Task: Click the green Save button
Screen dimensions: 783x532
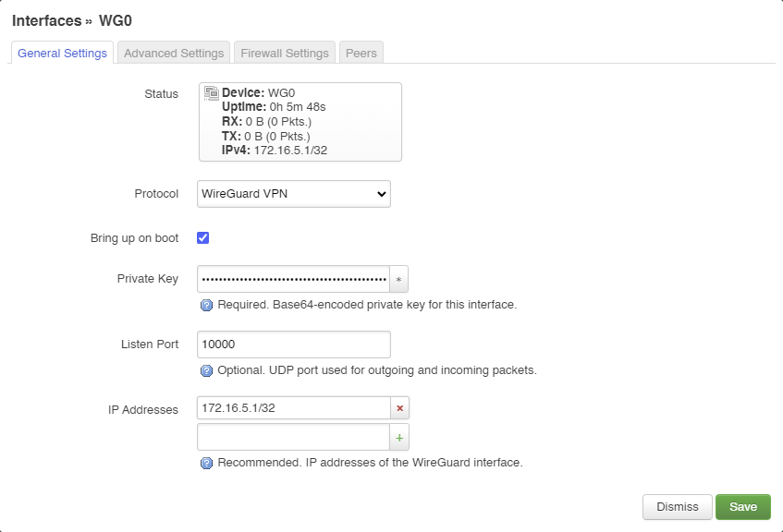Action: (x=742, y=507)
